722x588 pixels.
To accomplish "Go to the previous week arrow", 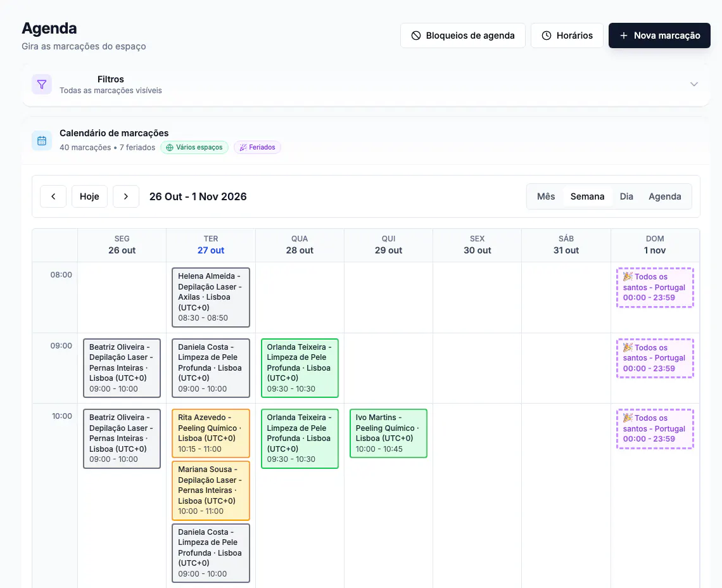I will (x=53, y=197).
